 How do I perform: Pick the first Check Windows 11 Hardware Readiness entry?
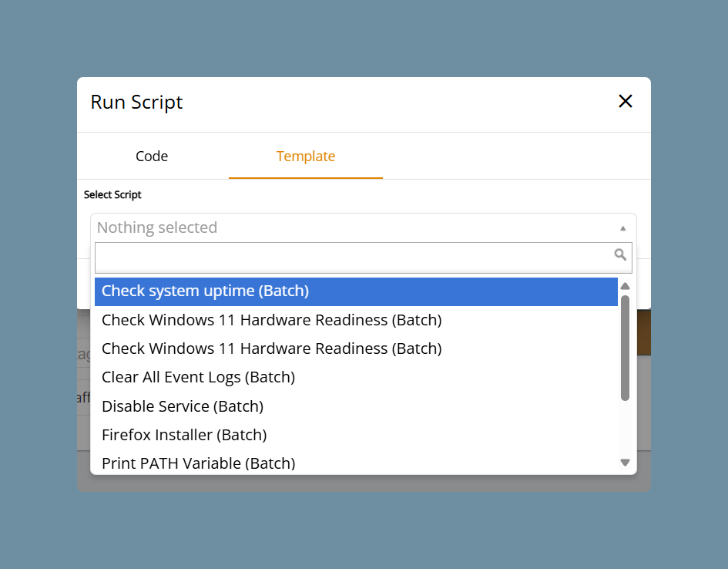356,320
